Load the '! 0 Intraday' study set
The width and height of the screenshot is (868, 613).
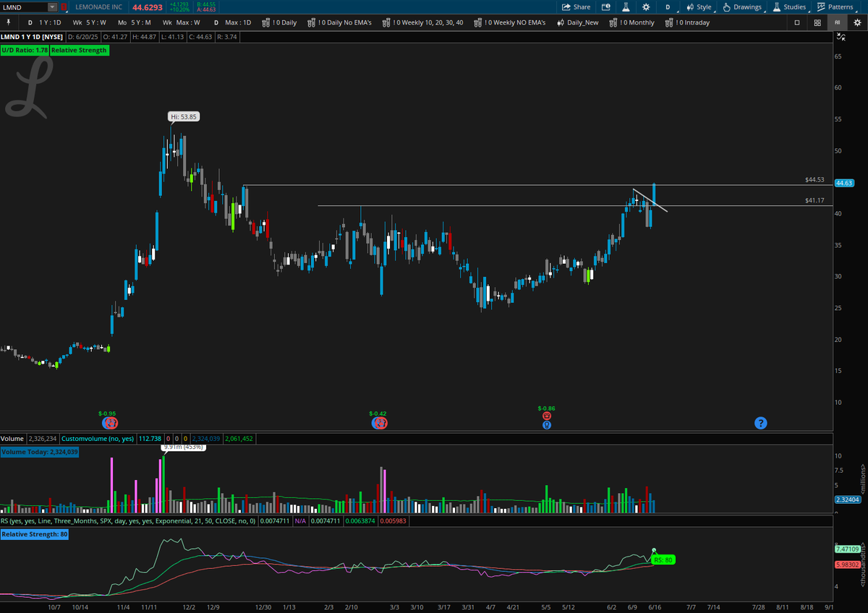[x=687, y=22]
